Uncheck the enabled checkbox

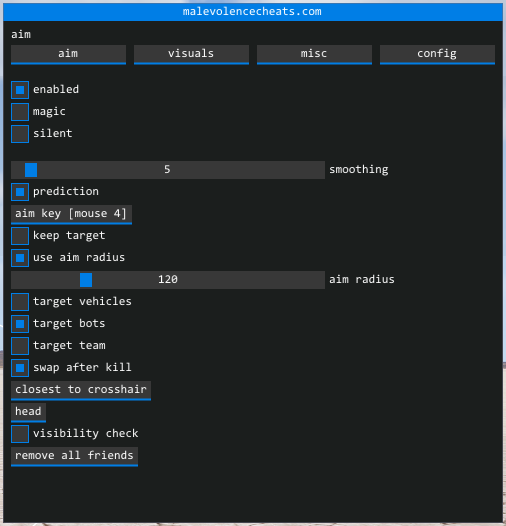(20, 90)
